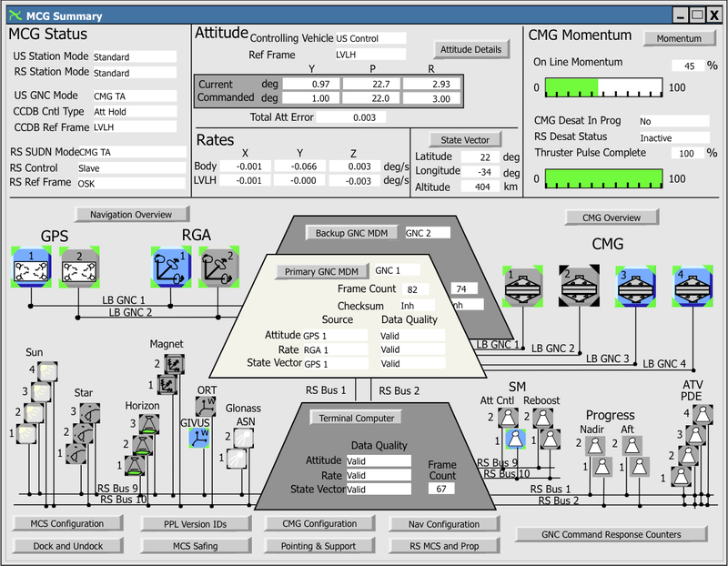This screenshot has width=728, height=566.
Task: Click Sun sensor 4 icon
Action: tap(47, 371)
